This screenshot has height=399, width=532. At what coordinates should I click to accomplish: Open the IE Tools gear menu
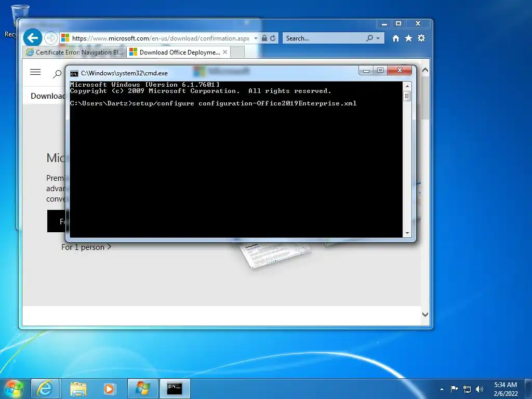click(x=421, y=38)
